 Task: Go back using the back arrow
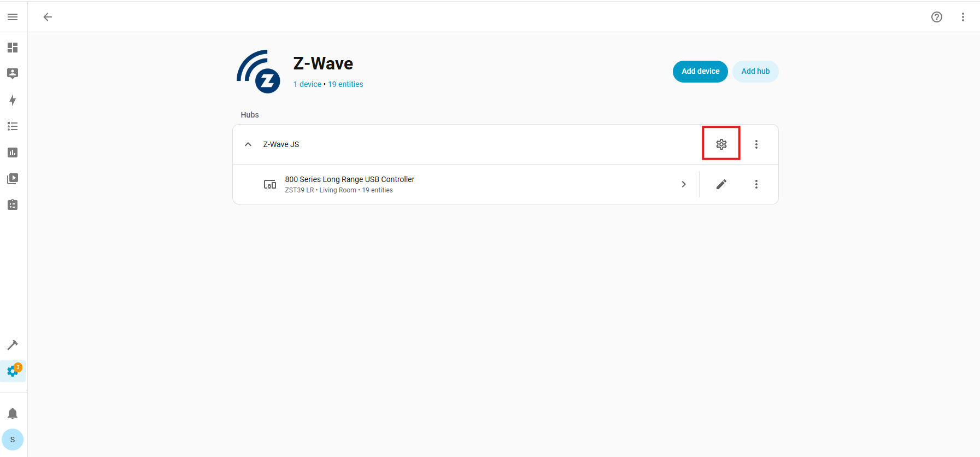pyautogui.click(x=48, y=17)
